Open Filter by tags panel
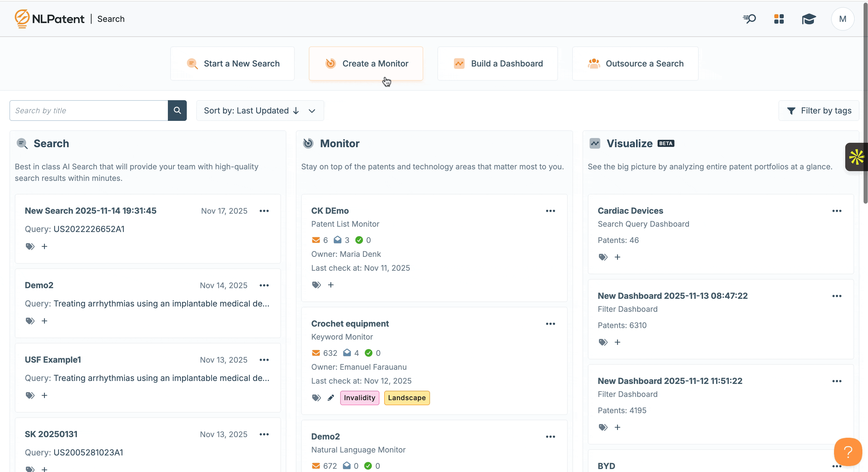Screen dimensions: 868x472 coord(819,111)
